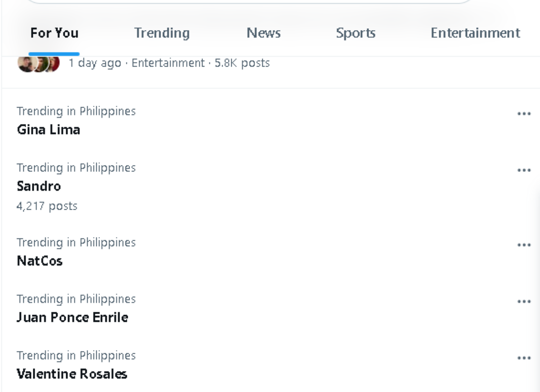Open Juan Ponce Enrile trend

[x=72, y=317]
